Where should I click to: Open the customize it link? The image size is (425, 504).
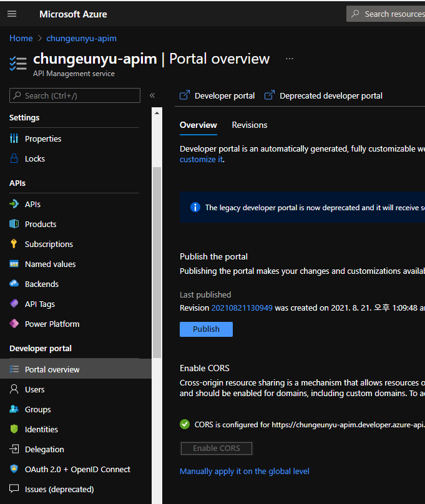pos(201,160)
